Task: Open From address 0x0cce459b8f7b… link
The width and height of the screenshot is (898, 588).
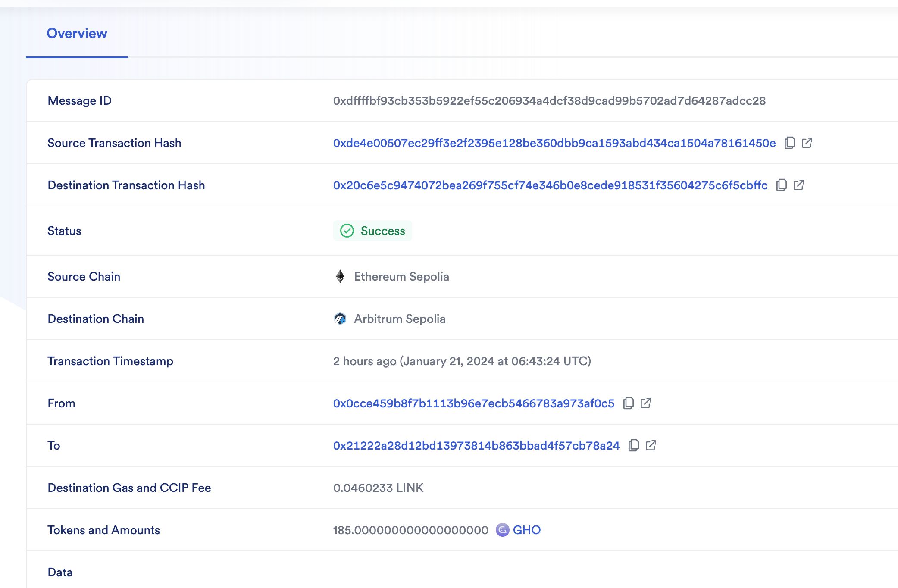Action: click(x=474, y=403)
